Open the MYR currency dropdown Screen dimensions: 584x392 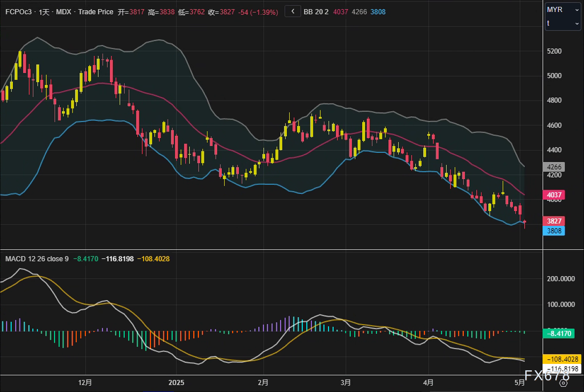(x=562, y=10)
